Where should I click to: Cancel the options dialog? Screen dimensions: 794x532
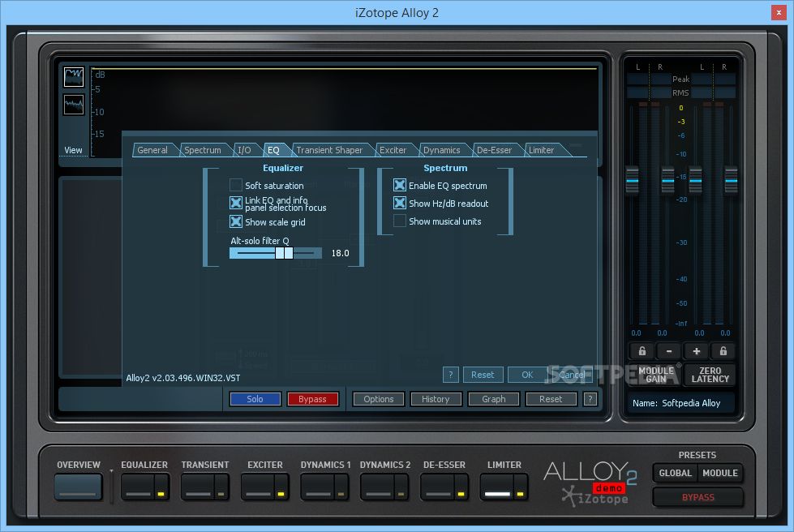(573, 375)
